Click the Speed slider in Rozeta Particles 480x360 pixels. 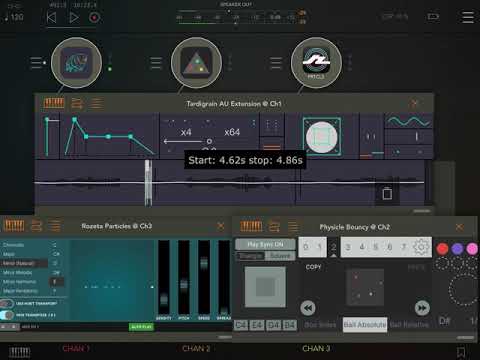coord(204,278)
